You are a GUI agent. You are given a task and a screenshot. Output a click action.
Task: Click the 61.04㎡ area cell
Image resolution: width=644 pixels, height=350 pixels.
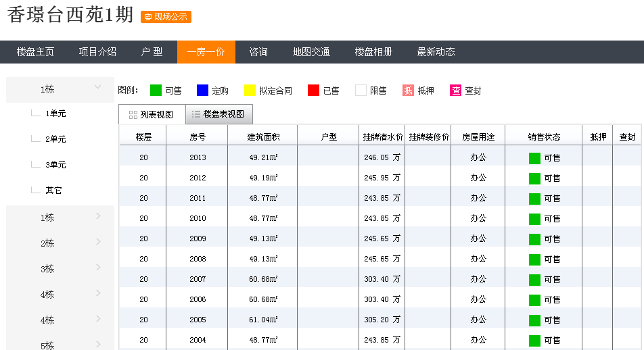click(x=263, y=320)
